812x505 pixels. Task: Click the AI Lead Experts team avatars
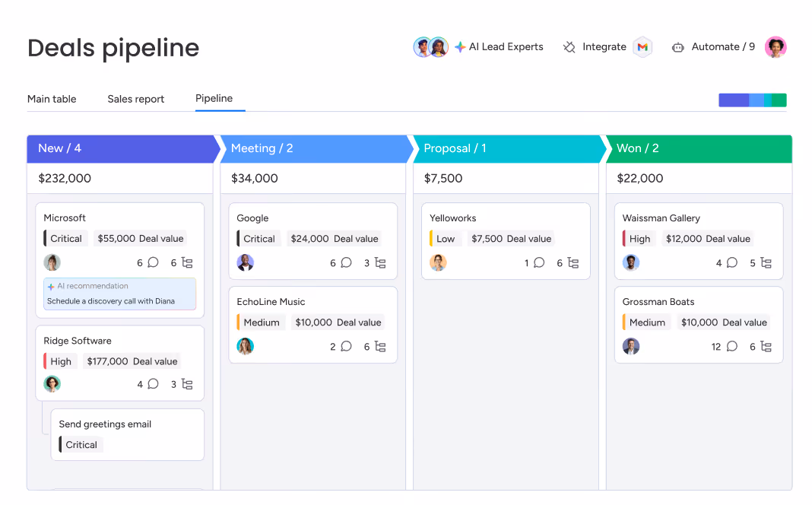(x=431, y=47)
